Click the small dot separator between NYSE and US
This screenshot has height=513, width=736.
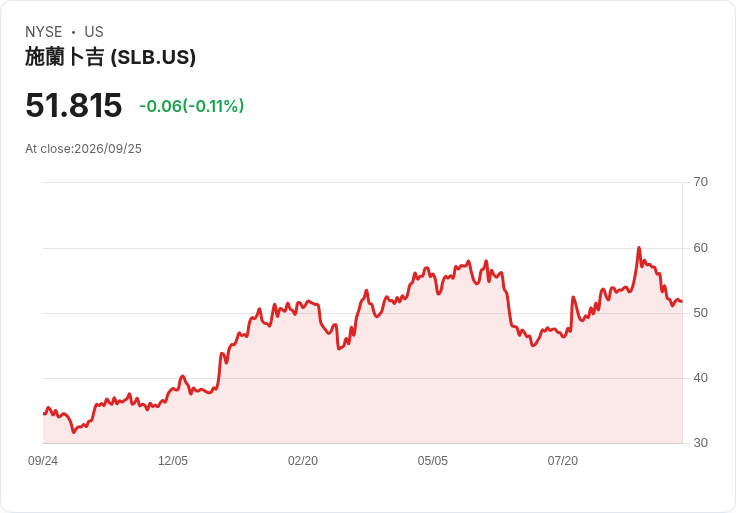pos(73,32)
